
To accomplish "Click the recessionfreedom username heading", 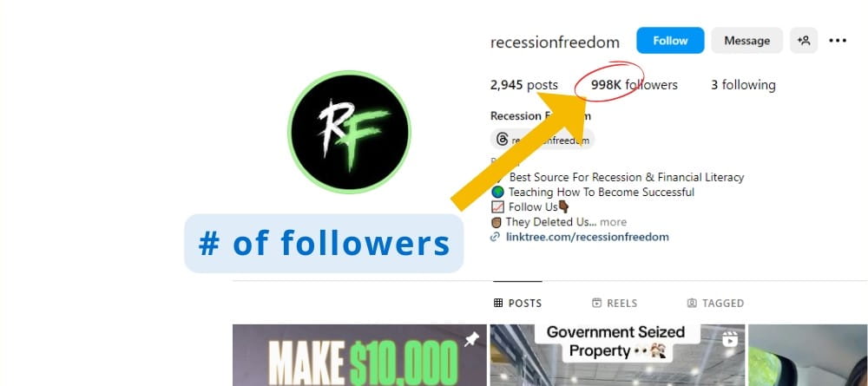I will click(555, 42).
